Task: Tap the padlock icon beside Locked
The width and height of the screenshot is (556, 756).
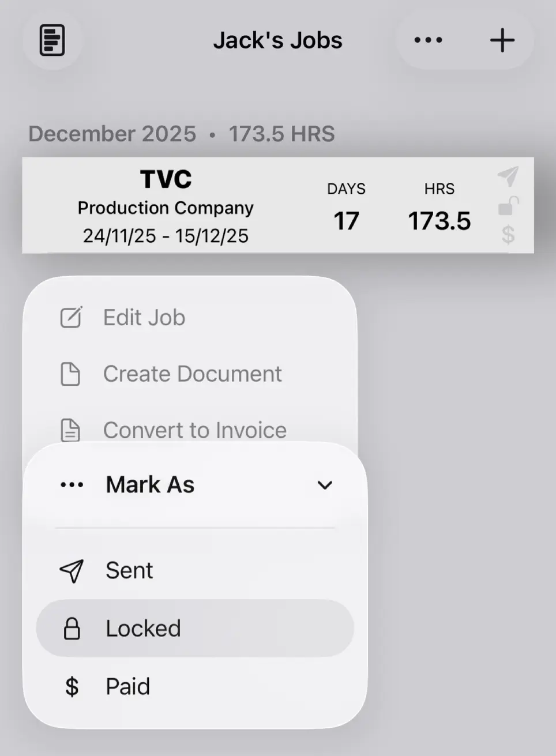Action: coord(71,628)
